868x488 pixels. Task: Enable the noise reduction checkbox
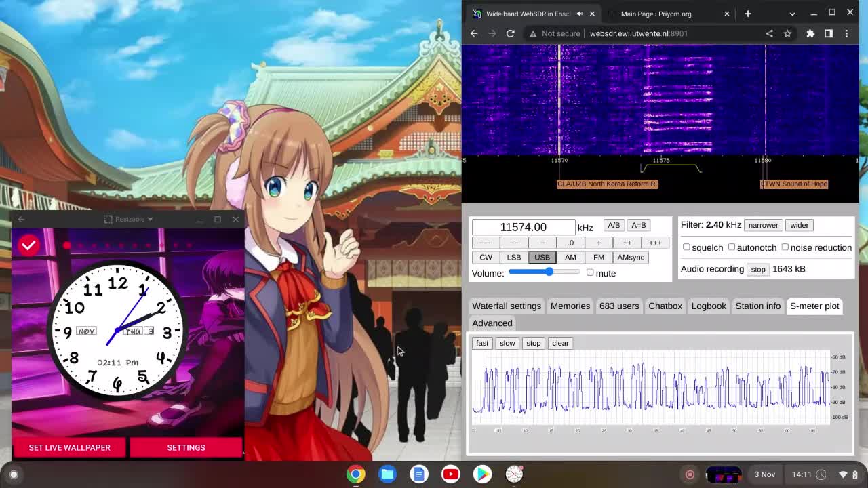click(x=785, y=247)
